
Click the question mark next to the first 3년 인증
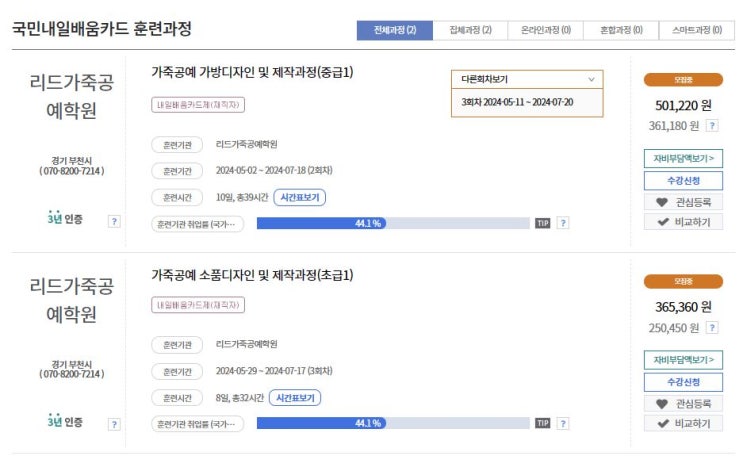pos(114,221)
